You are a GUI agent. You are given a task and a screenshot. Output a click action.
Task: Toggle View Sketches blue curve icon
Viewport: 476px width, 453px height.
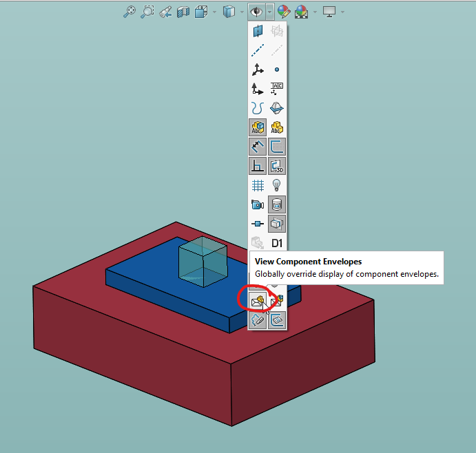[258, 108]
